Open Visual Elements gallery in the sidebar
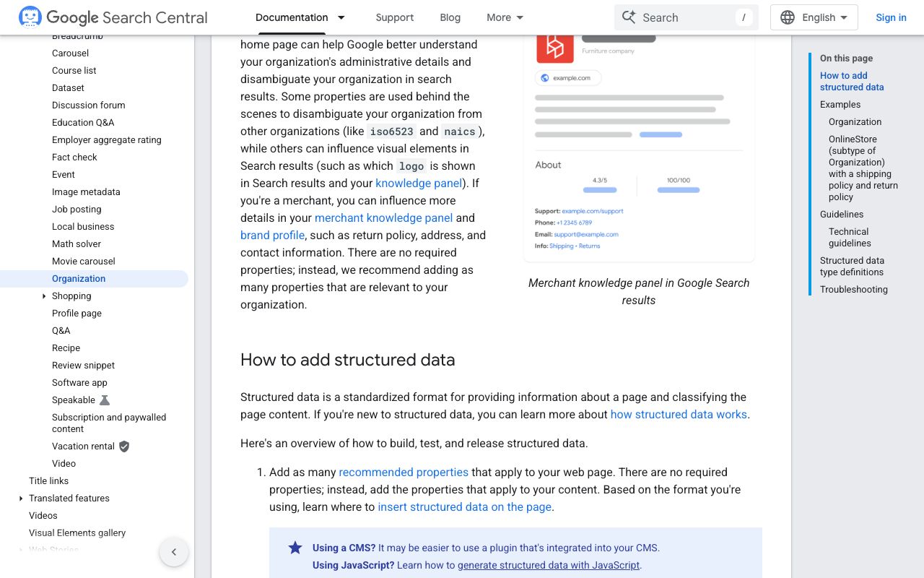Screen dimensions: 924x578 tap(77, 533)
